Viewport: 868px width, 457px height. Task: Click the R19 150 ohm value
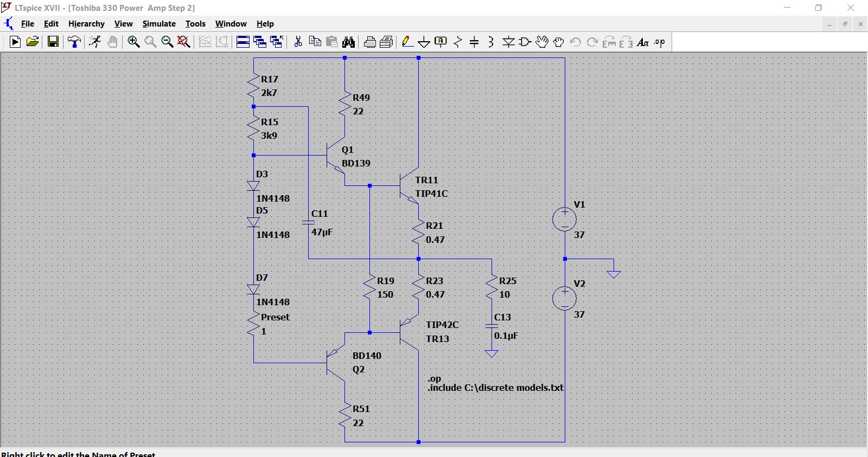(385, 294)
